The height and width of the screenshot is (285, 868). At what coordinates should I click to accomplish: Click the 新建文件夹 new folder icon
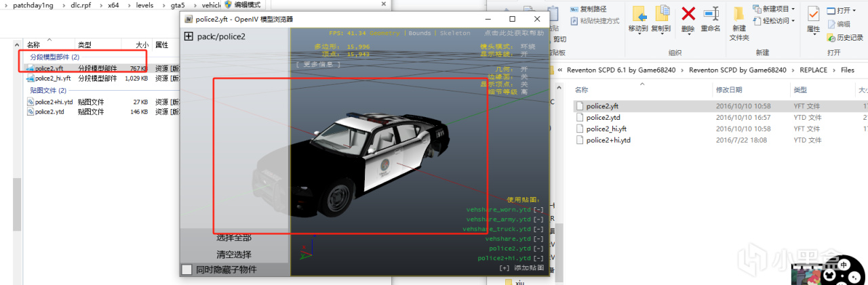738,14
